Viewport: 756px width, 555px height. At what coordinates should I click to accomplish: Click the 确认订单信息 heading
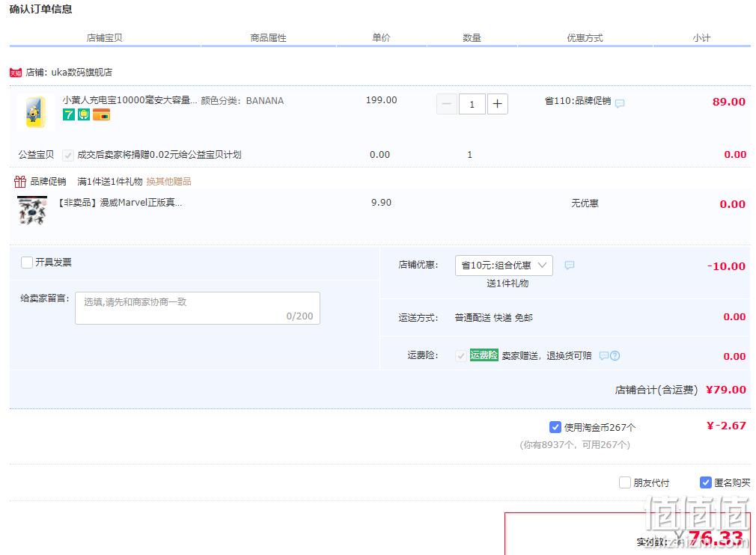click(40, 9)
